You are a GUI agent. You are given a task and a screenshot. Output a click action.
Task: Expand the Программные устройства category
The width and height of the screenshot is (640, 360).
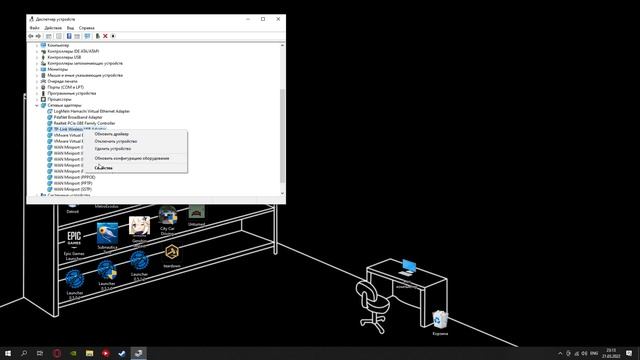pos(37,93)
